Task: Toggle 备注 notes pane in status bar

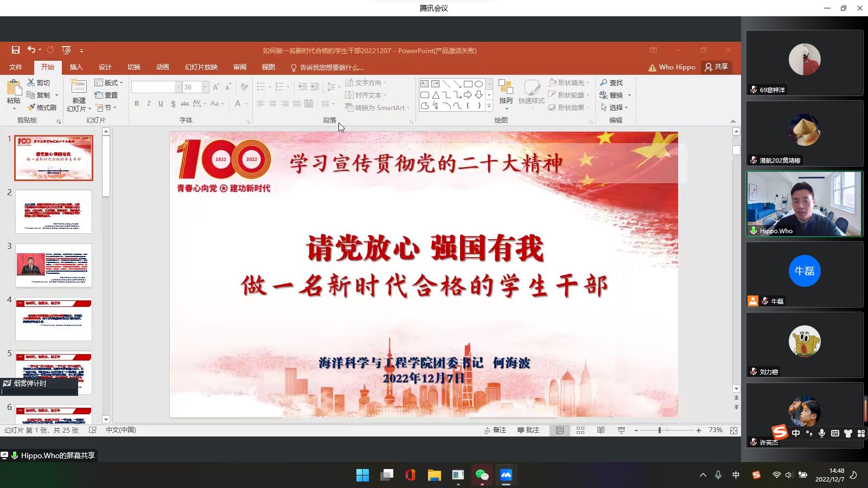Action: (x=495, y=430)
